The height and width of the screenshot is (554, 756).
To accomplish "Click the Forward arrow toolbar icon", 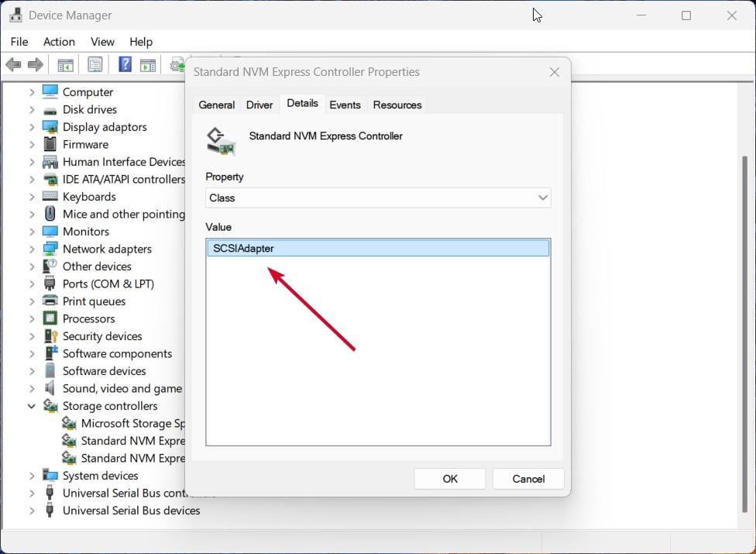I will pyautogui.click(x=35, y=65).
